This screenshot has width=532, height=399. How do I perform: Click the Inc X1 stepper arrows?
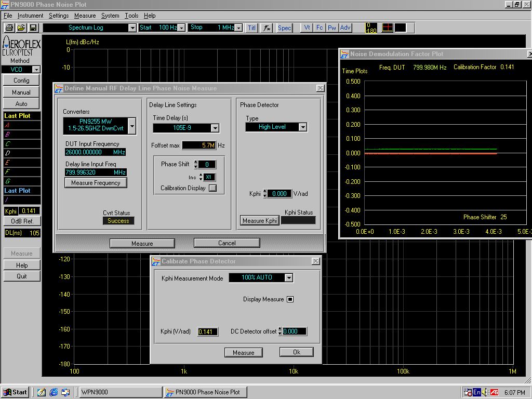tap(201, 177)
